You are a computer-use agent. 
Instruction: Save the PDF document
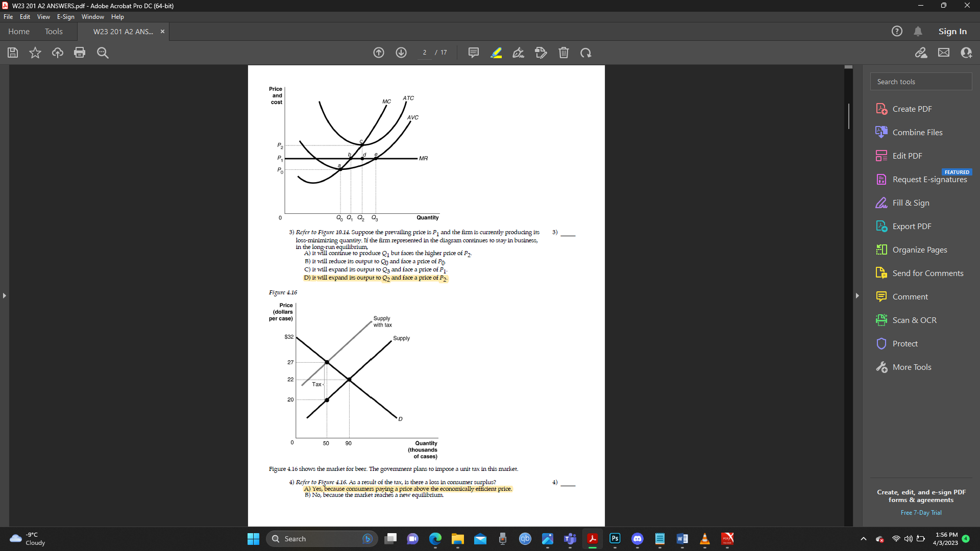click(x=12, y=53)
